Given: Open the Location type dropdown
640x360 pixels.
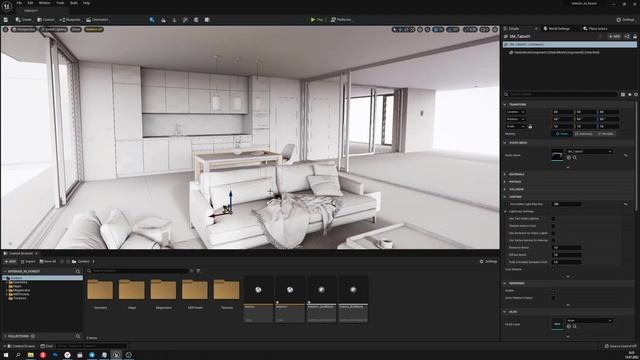Looking at the screenshot, I should 516,112.
